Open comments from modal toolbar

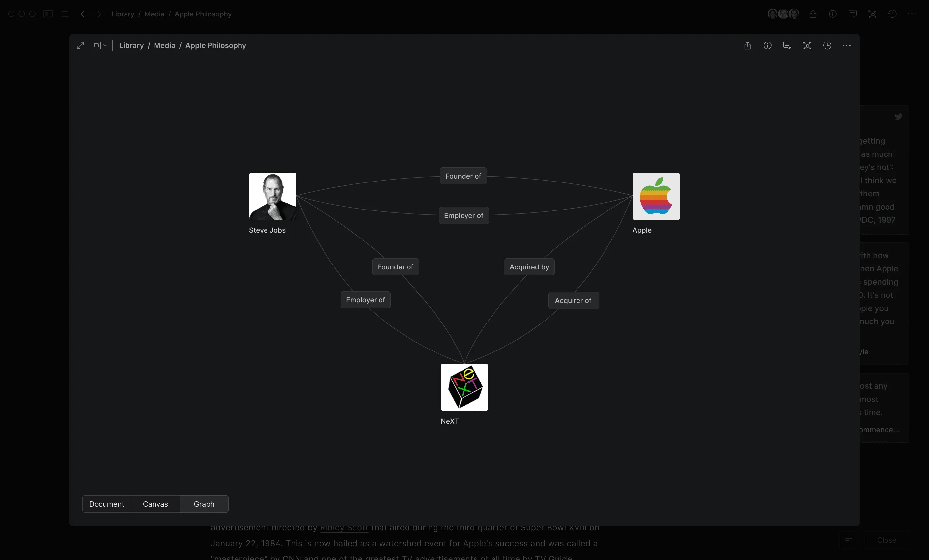(x=787, y=46)
